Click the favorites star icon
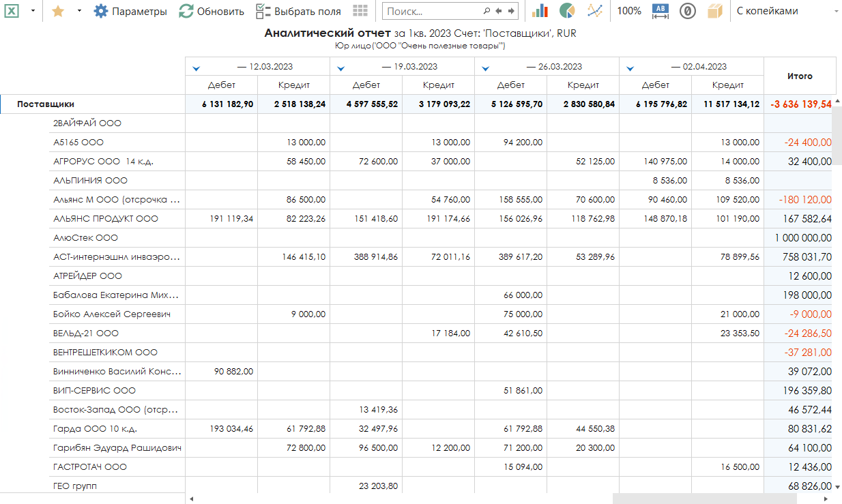This screenshot has height=504, width=842. tap(58, 11)
